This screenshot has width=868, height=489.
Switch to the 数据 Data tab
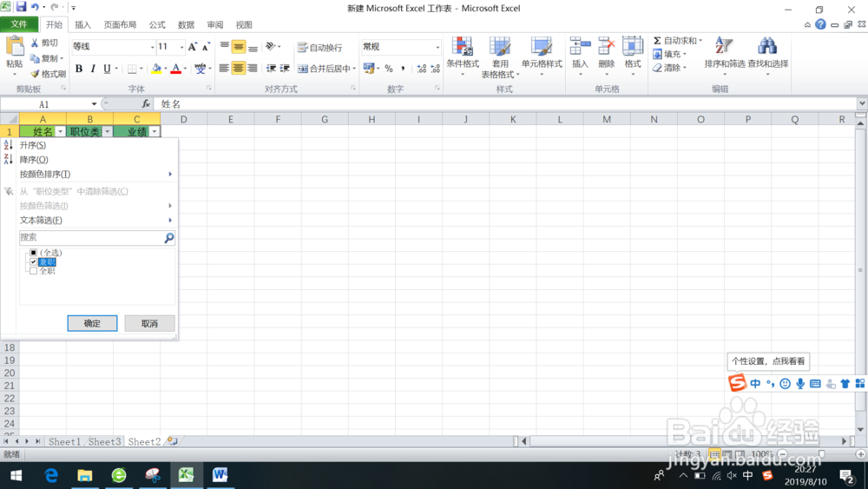click(186, 25)
